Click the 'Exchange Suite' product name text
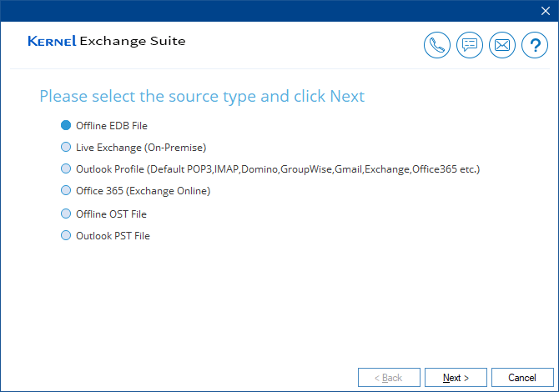Viewport: 559px width, 392px height. (133, 41)
